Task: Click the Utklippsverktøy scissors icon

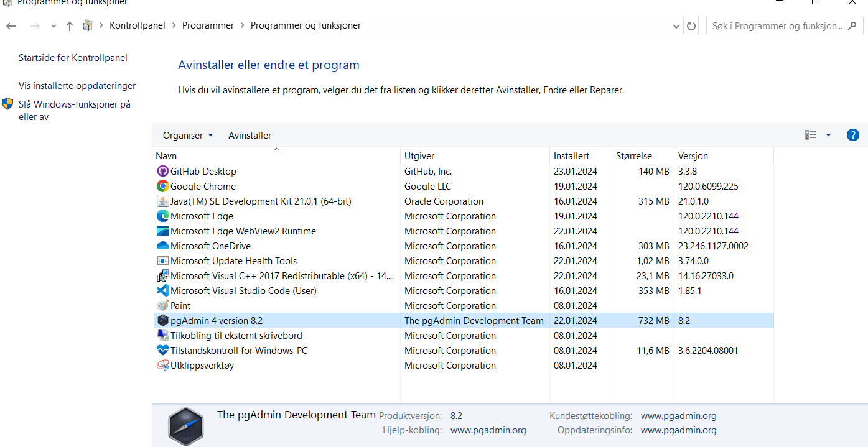Action: [162, 365]
